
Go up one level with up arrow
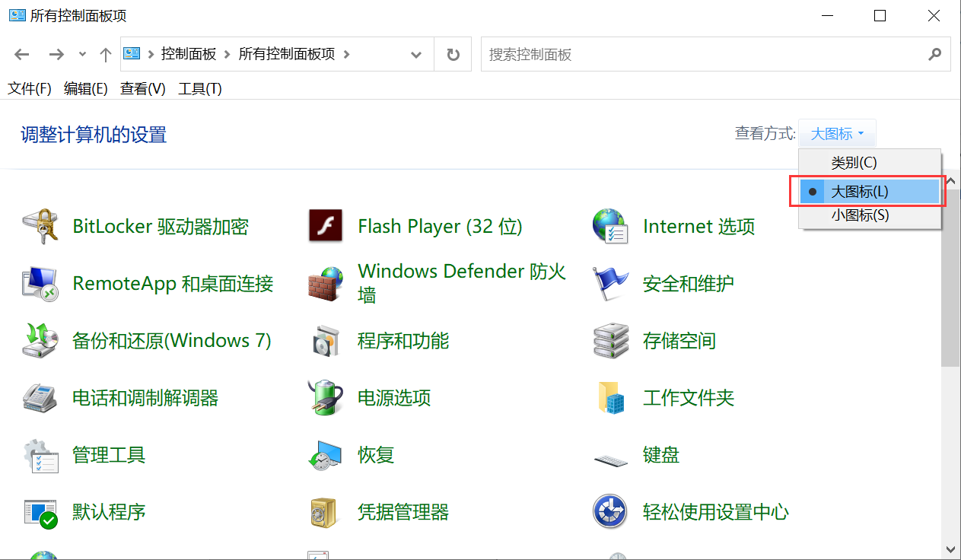[106, 54]
